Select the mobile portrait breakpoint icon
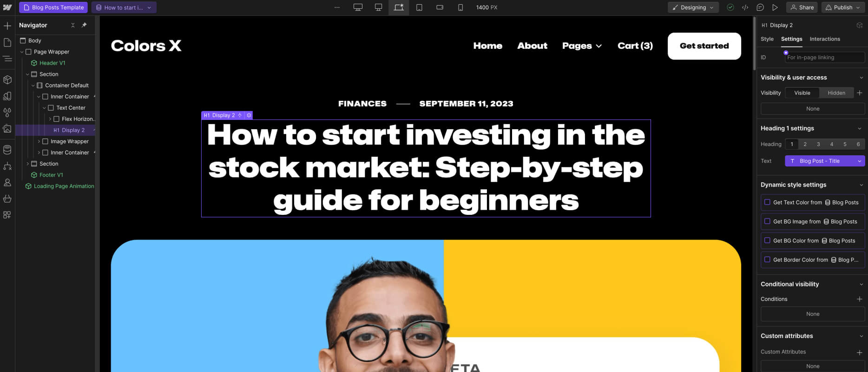The width and height of the screenshot is (868, 372). 460,7
